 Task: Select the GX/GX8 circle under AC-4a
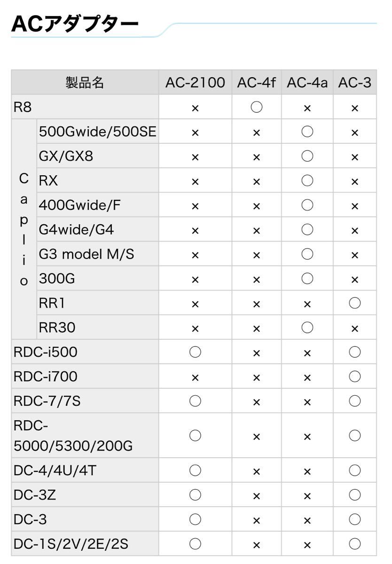coord(307,156)
